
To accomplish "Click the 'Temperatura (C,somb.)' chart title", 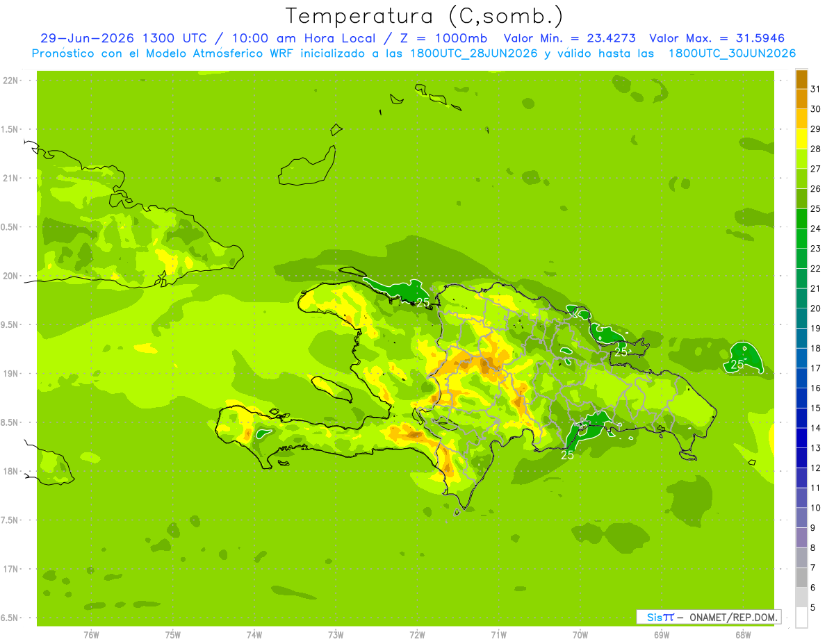I will click(x=425, y=16).
